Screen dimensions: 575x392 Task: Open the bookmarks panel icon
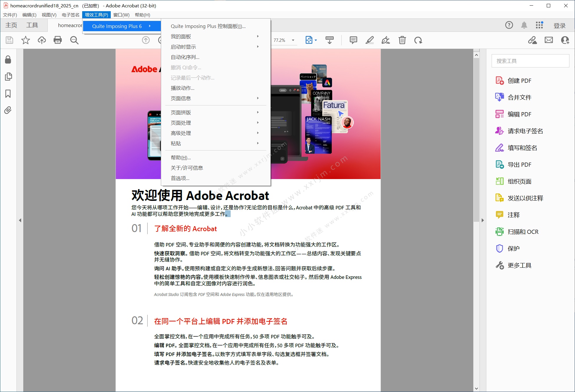pyautogui.click(x=8, y=93)
